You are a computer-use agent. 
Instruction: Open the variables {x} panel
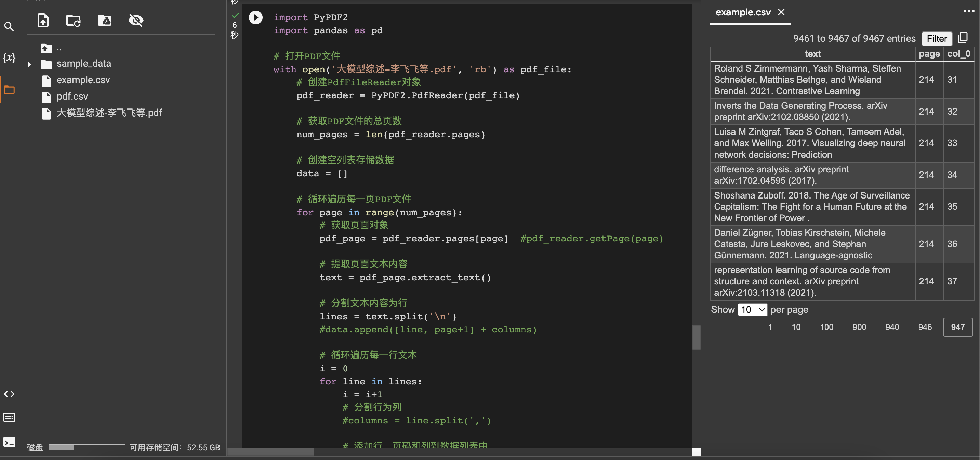coord(9,58)
